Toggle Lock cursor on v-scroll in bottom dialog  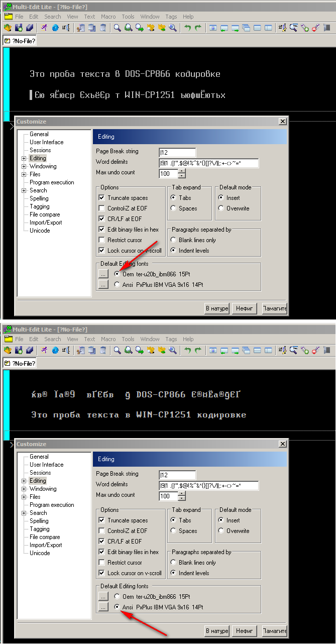pos(102,573)
